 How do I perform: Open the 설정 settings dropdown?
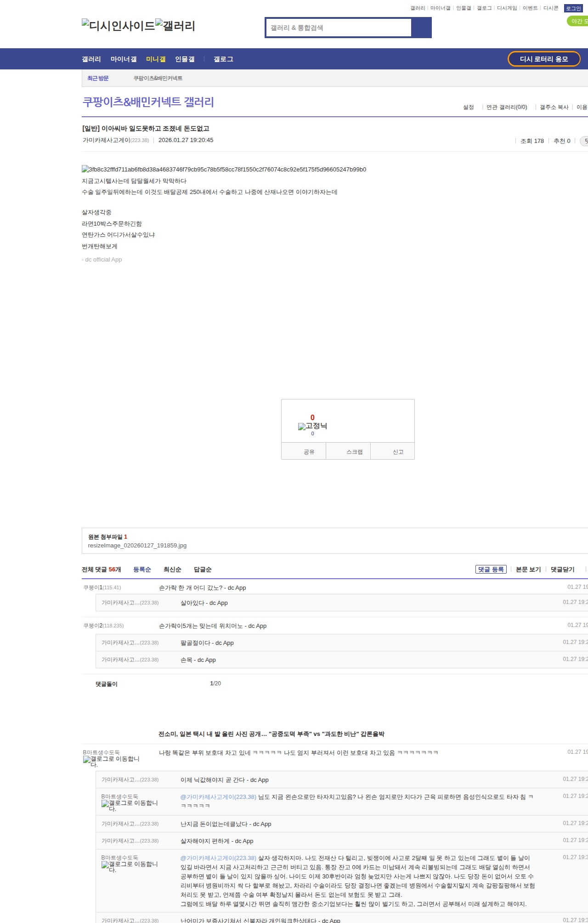point(468,107)
